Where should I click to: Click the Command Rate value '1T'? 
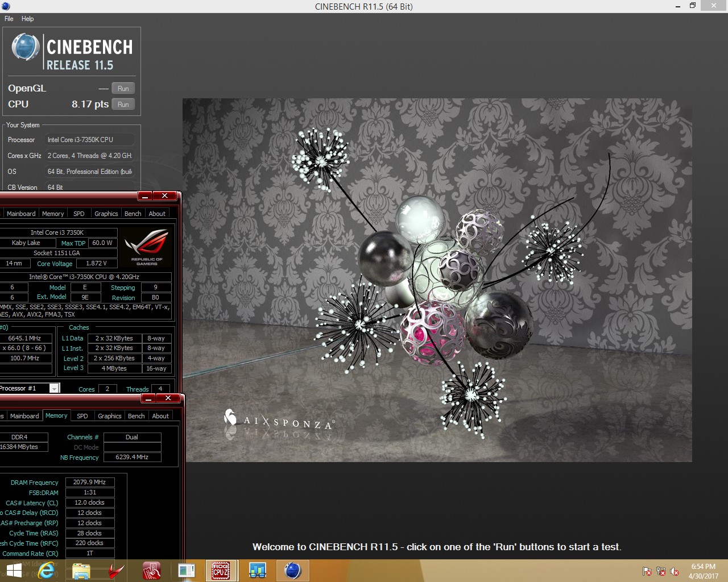click(90, 553)
